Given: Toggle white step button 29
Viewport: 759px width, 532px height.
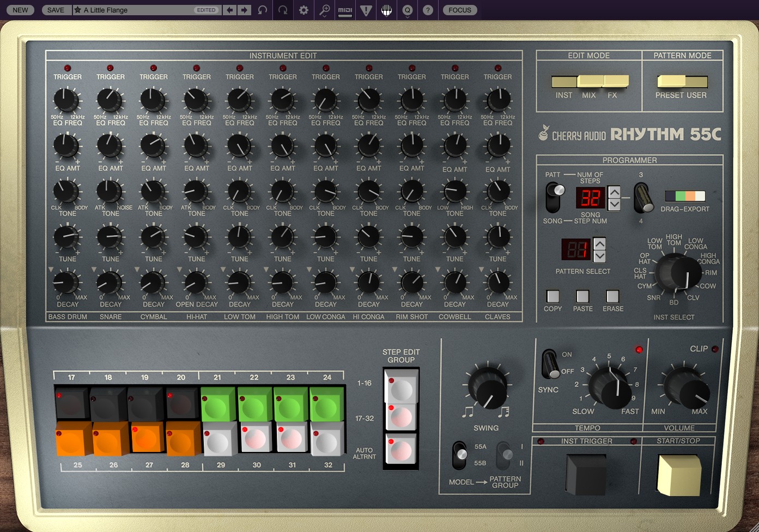Looking at the screenshot, I should tap(220, 439).
